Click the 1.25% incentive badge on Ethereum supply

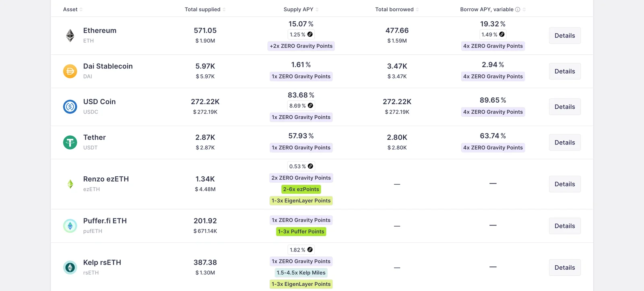pyautogui.click(x=301, y=35)
